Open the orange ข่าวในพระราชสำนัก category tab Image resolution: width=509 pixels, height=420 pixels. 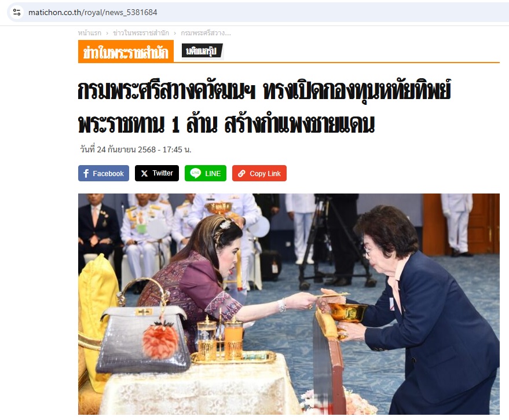pyautogui.click(x=126, y=52)
